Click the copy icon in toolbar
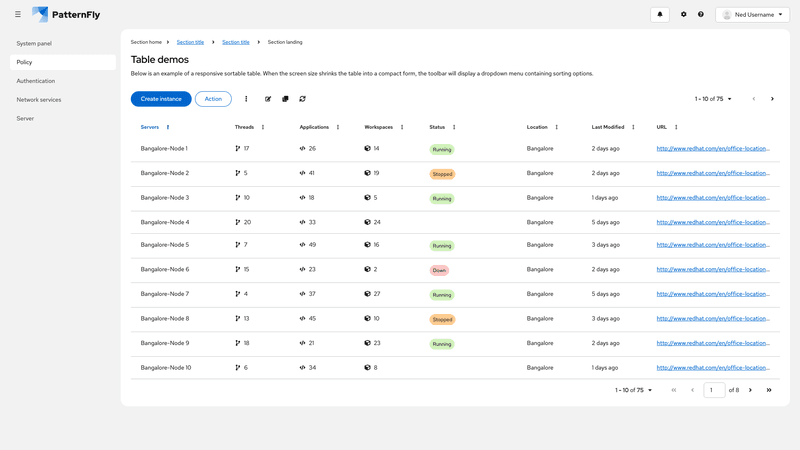 (285, 99)
